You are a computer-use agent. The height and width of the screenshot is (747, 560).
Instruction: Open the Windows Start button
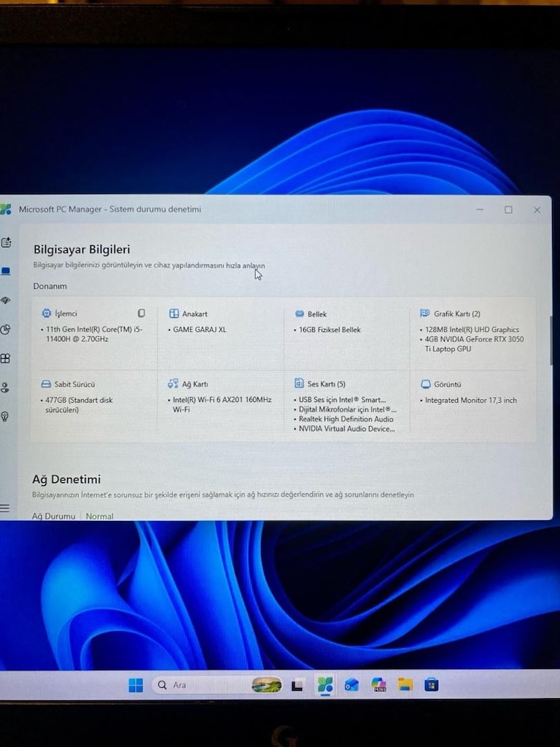136,685
